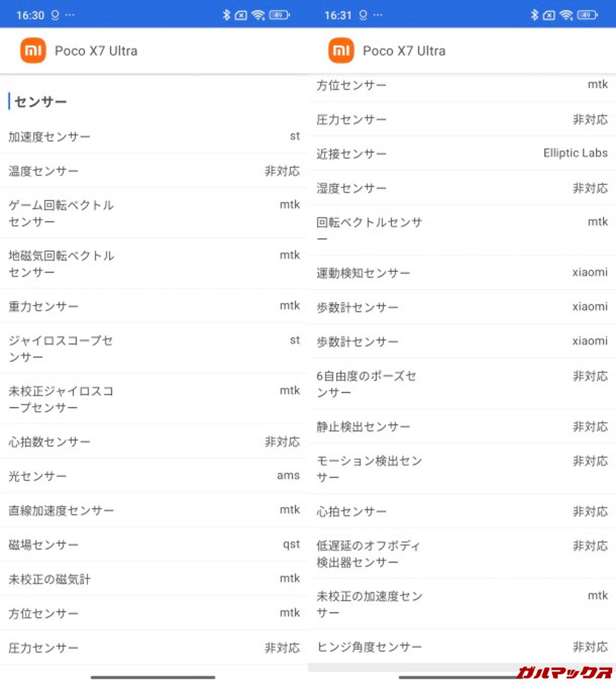Tap the boxed X icon on the 16:31 status bar

[x=549, y=15]
